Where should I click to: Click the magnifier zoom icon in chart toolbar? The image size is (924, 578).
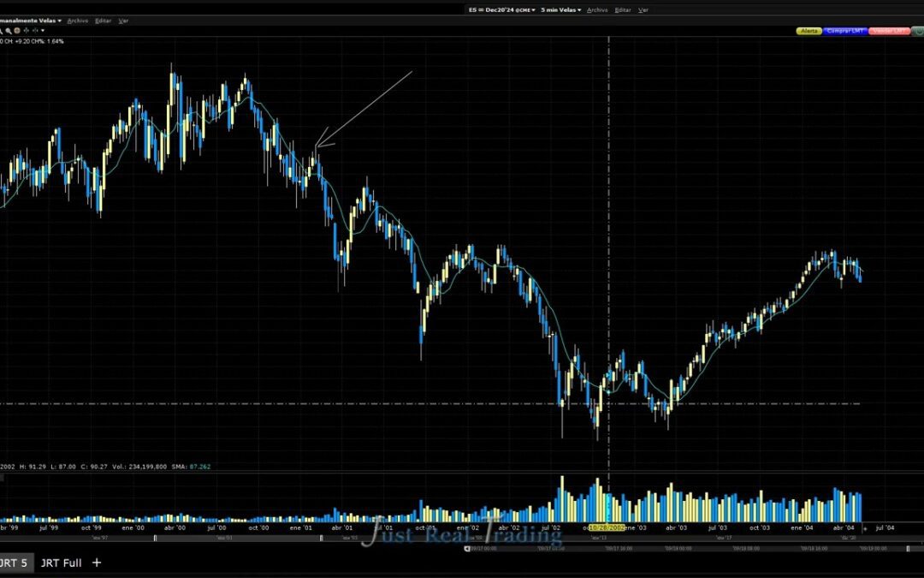pos(9,30)
